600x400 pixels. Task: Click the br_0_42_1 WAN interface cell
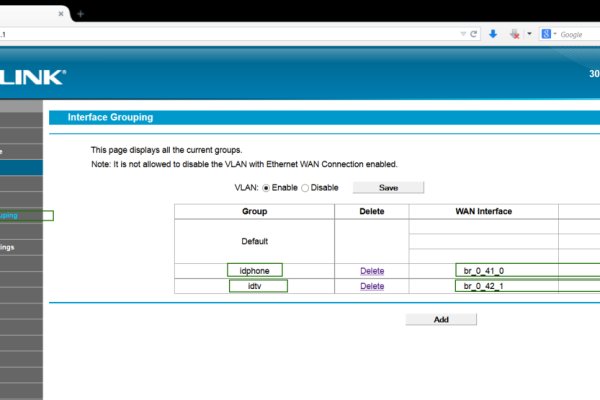coord(484,286)
